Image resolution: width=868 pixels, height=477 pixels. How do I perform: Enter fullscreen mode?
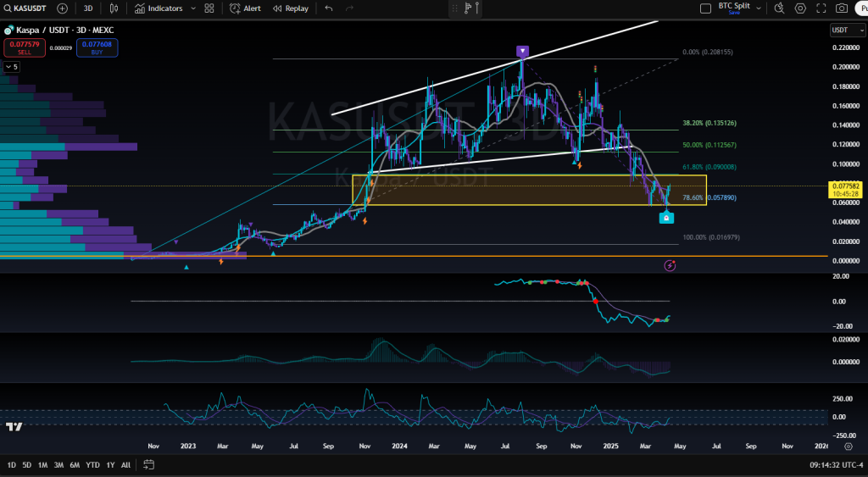click(821, 8)
